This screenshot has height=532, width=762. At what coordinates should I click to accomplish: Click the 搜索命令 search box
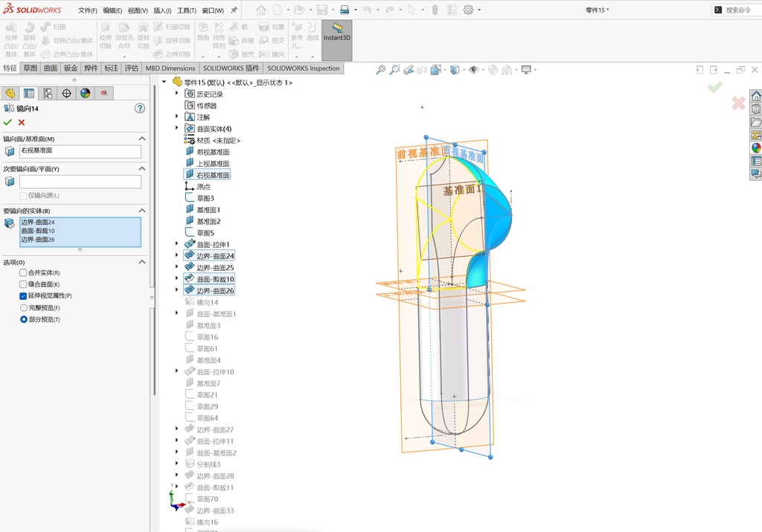737,10
